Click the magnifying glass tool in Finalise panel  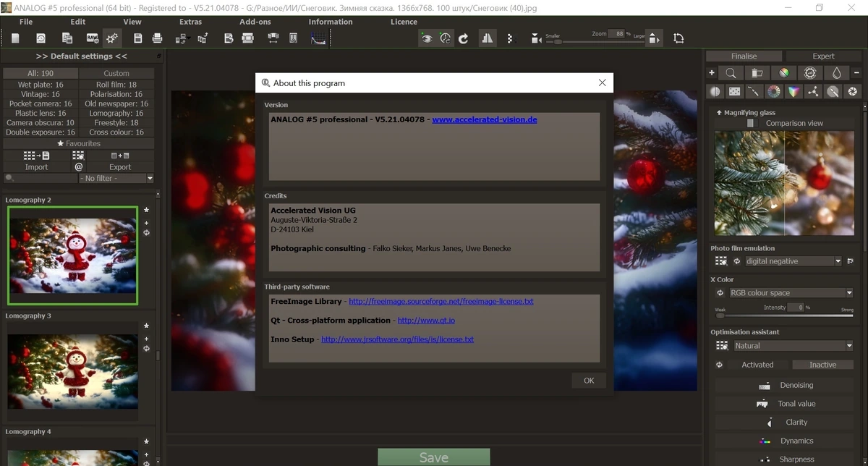(x=731, y=73)
